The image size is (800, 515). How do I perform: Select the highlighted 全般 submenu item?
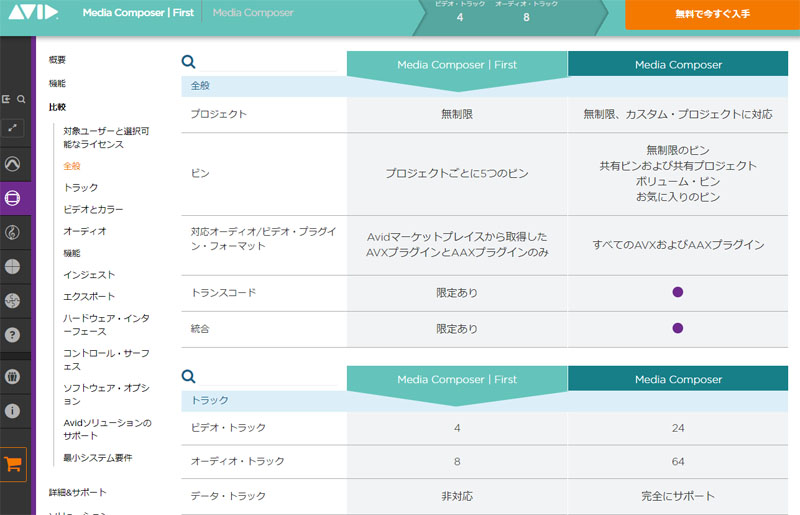[72, 166]
